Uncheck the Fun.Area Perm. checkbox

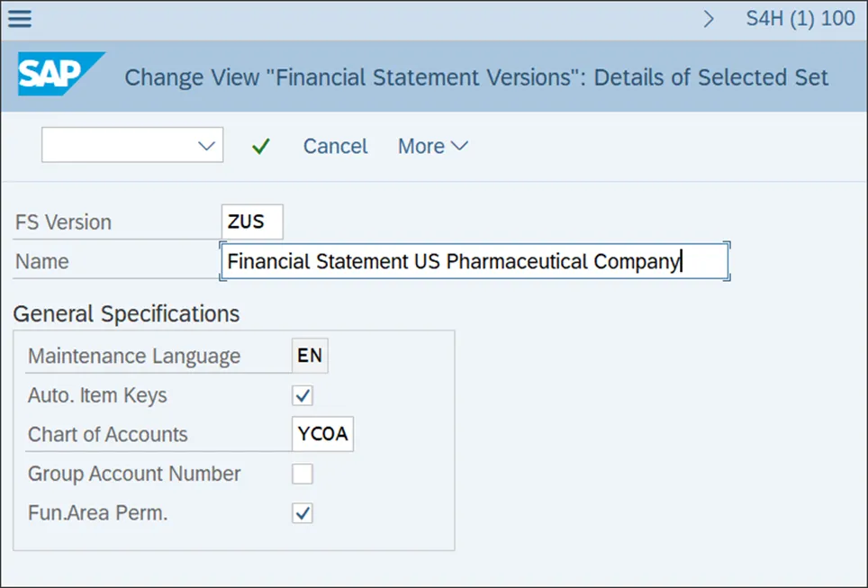pos(303,513)
